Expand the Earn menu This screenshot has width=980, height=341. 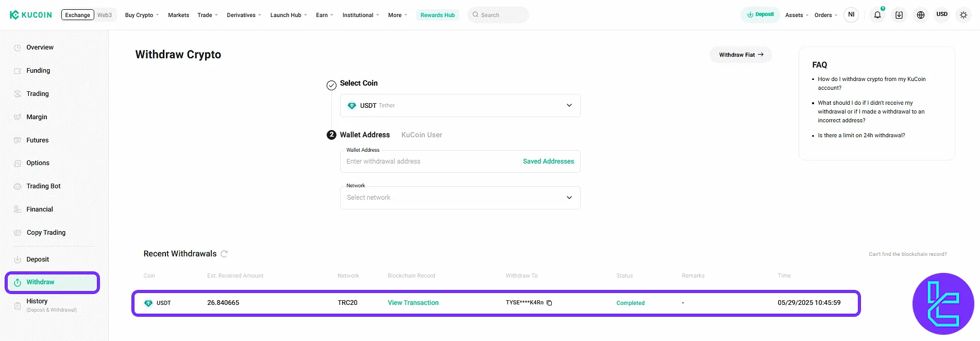[x=325, y=15]
